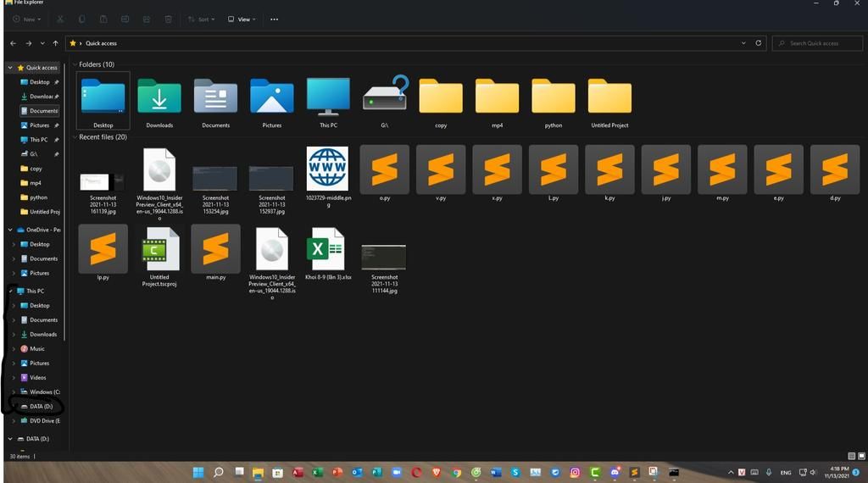Show hidden system tray icons
868x483 pixels.
pyautogui.click(x=731, y=473)
